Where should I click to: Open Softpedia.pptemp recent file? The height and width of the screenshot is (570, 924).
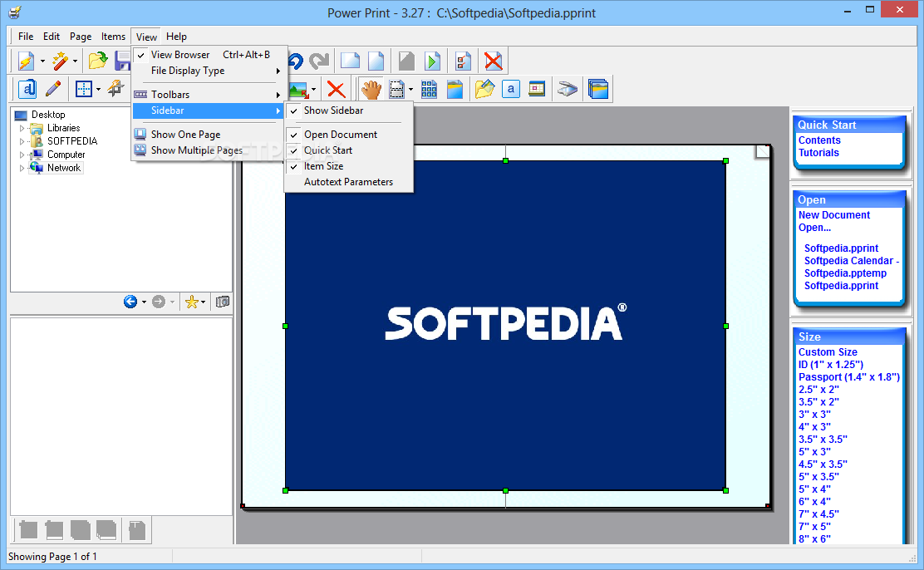(845, 273)
